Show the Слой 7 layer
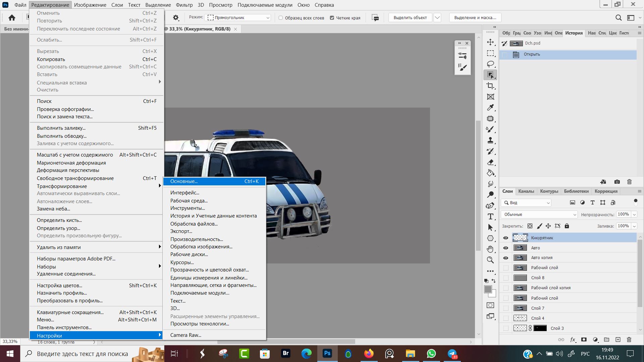This screenshot has width=644, height=362. pos(505,308)
